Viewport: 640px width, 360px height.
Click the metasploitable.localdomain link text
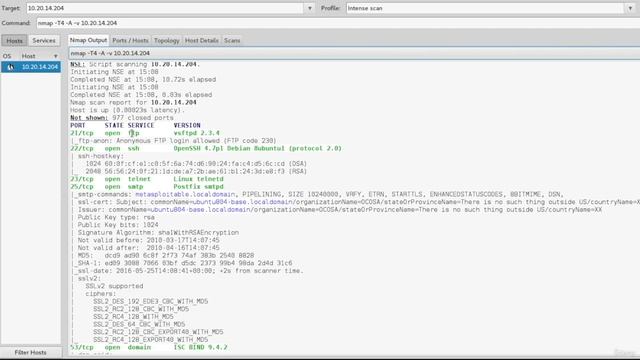185,194
